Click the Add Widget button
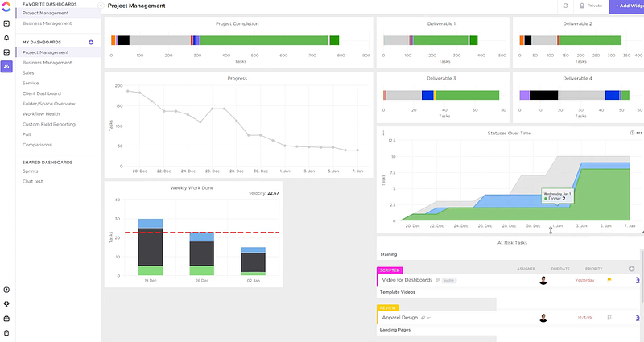The width and height of the screenshot is (644, 342). coord(627,6)
